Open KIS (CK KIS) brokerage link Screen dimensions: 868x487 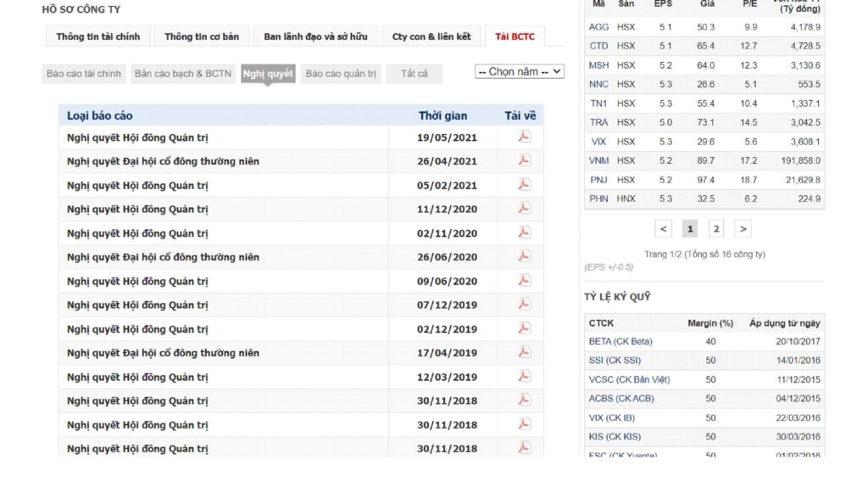click(615, 437)
